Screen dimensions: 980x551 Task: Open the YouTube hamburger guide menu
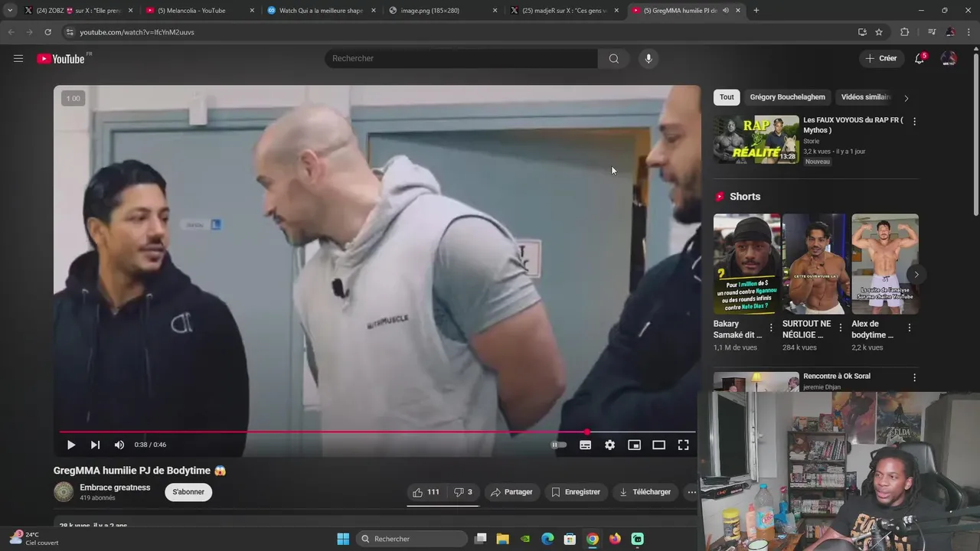coord(18,58)
